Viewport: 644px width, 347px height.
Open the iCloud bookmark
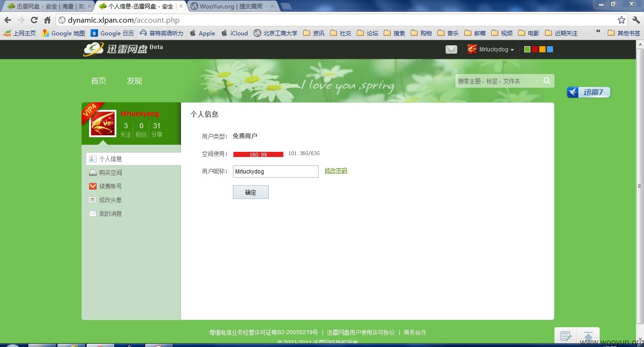point(234,33)
